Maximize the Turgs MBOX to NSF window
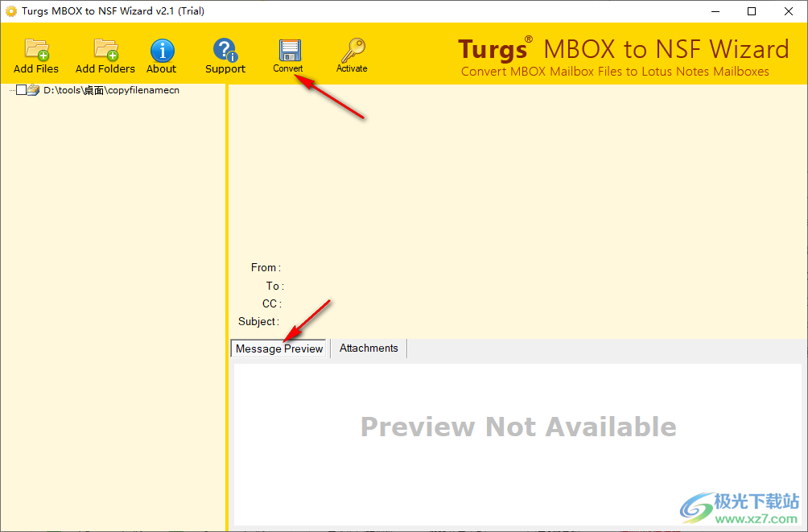Image resolution: width=808 pixels, height=532 pixels. 752,11
